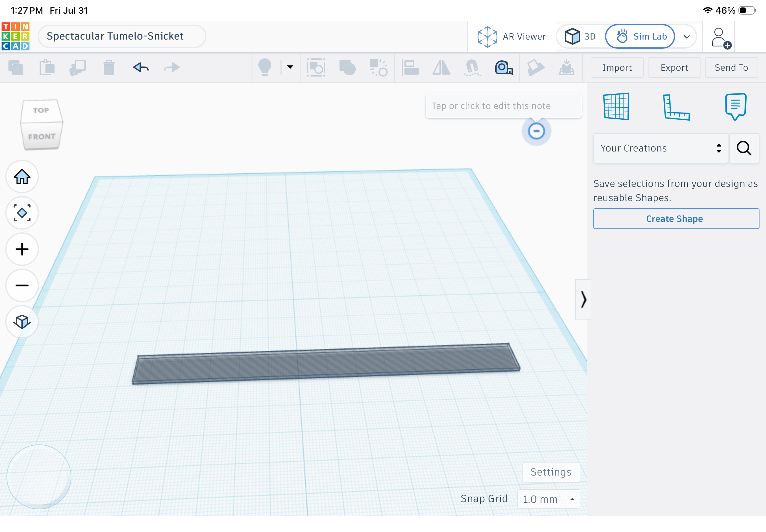Screen dimensions: 766x532
Task: Toggle Show all lightbulb icon
Action: [x=265, y=67]
